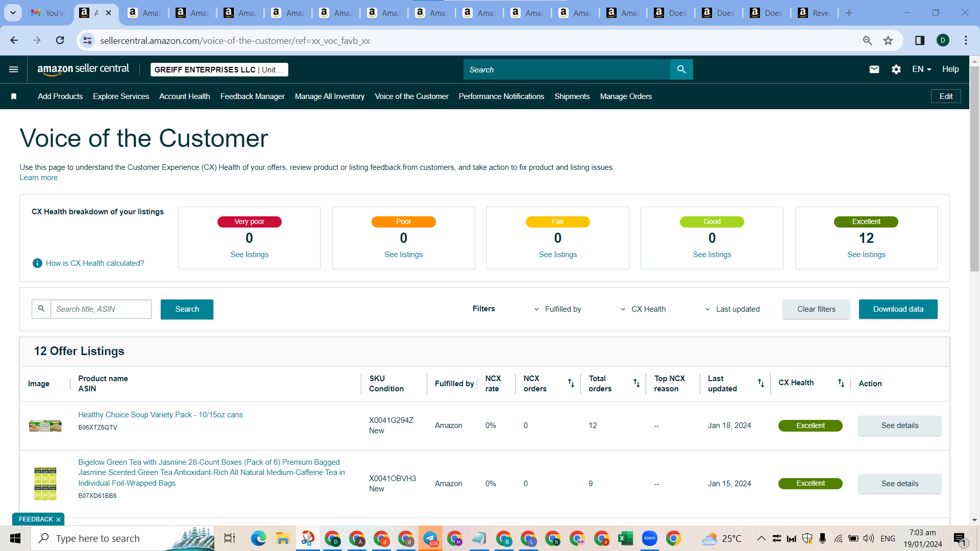This screenshot has width=980, height=551.
Task: Click the CX Health info icon
Action: click(x=37, y=263)
